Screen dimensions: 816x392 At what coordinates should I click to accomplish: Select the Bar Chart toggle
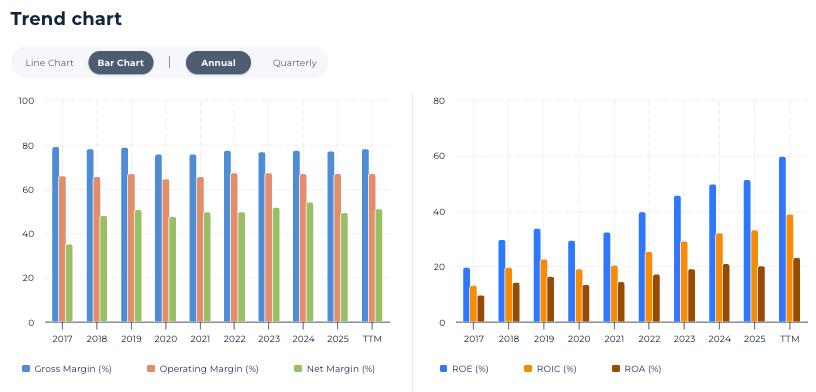[x=121, y=63]
